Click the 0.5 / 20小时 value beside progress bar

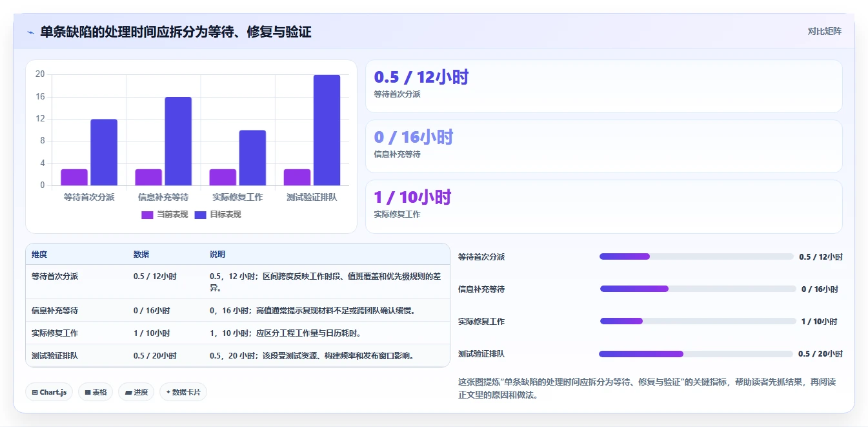(820, 353)
